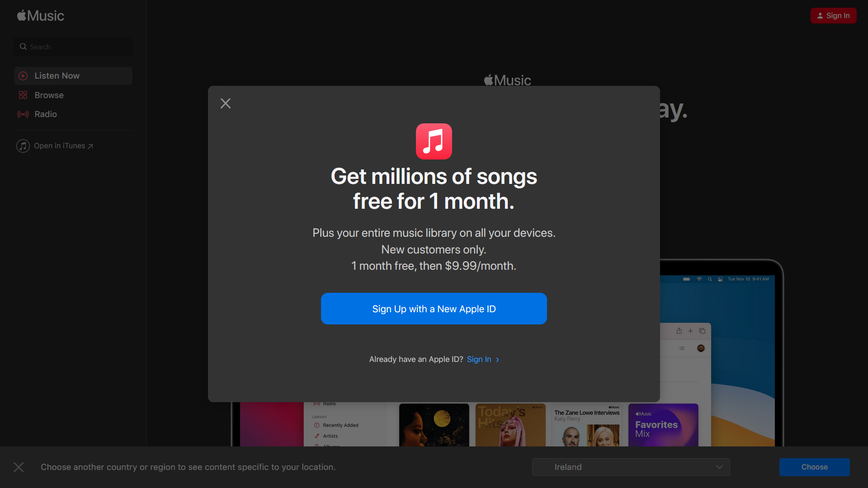Click the share icon in the laptop preview
Screen dimensions: 868x488
[x=679, y=331]
